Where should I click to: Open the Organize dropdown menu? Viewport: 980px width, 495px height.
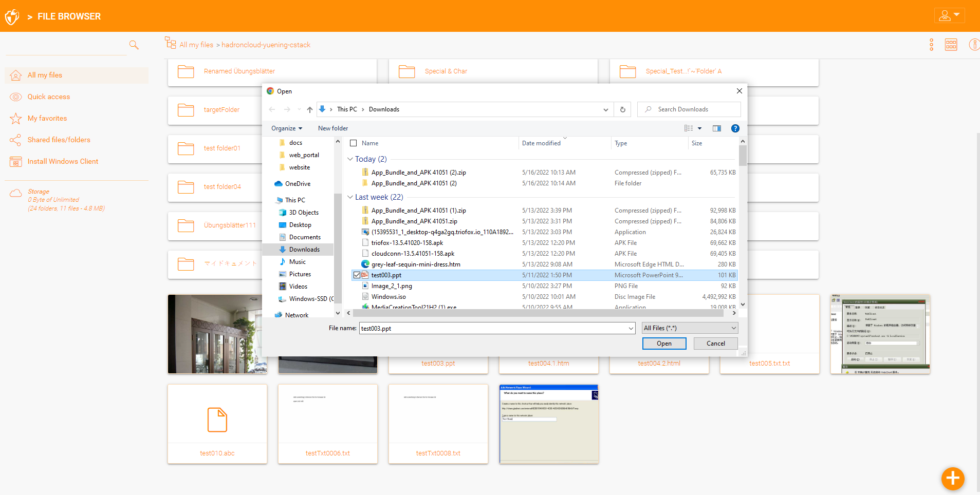point(287,128)
